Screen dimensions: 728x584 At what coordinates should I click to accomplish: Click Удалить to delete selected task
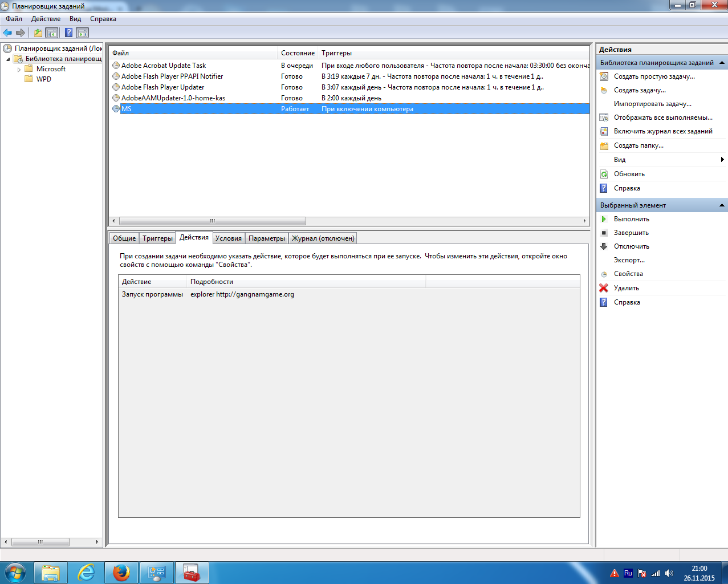[x=627, y=288]
